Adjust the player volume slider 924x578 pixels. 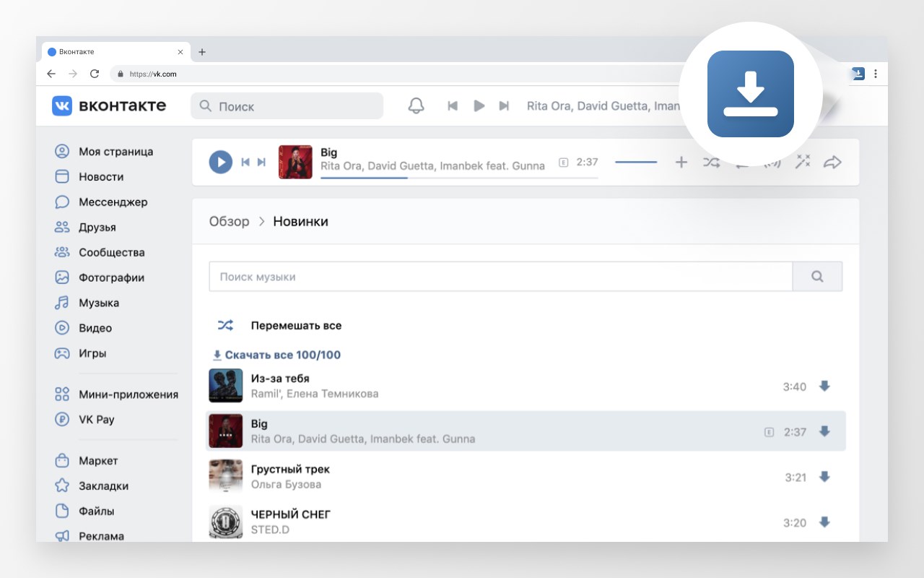click(636, 162)
